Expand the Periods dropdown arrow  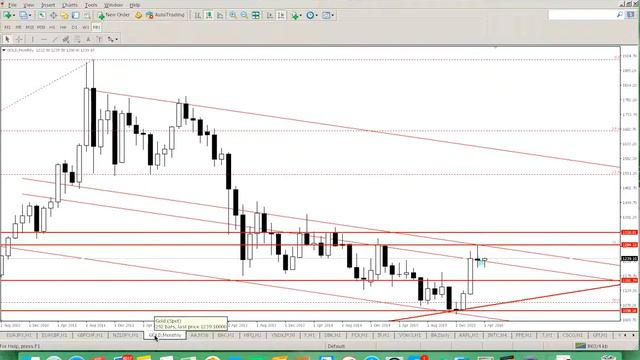tap(317, 15)
